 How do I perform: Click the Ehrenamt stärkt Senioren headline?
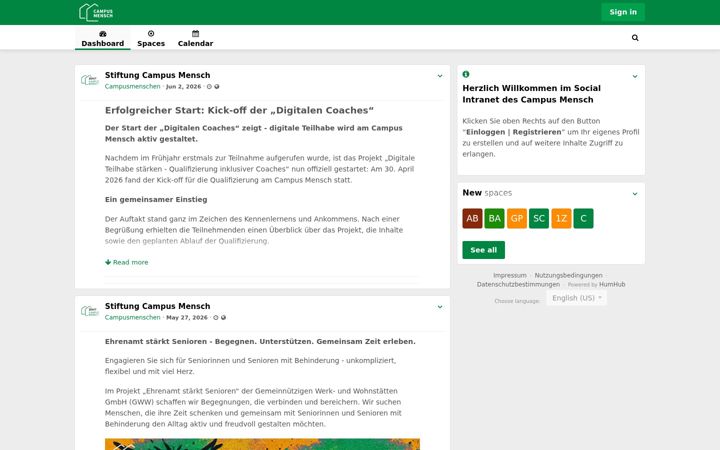pos(260,342)
